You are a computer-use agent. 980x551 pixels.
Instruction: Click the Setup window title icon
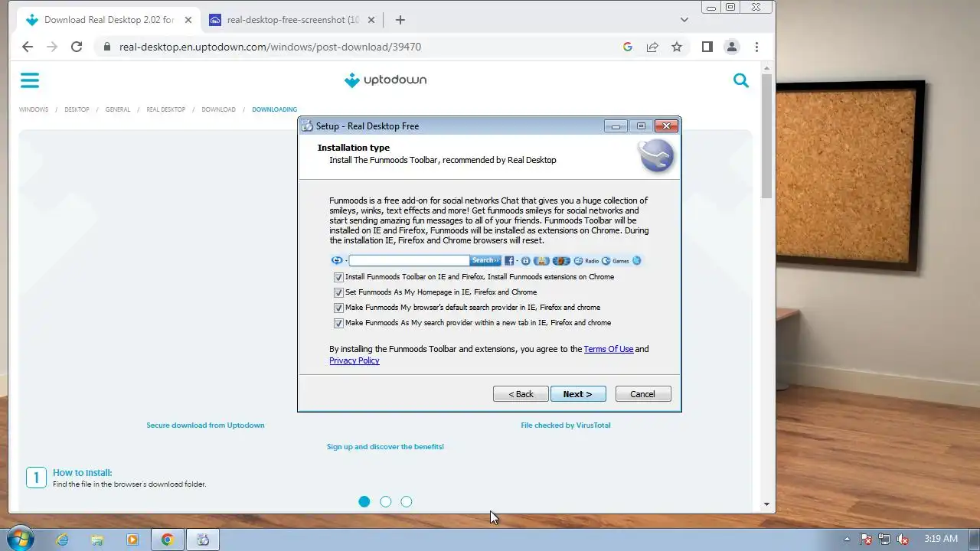tap(307, 126)
